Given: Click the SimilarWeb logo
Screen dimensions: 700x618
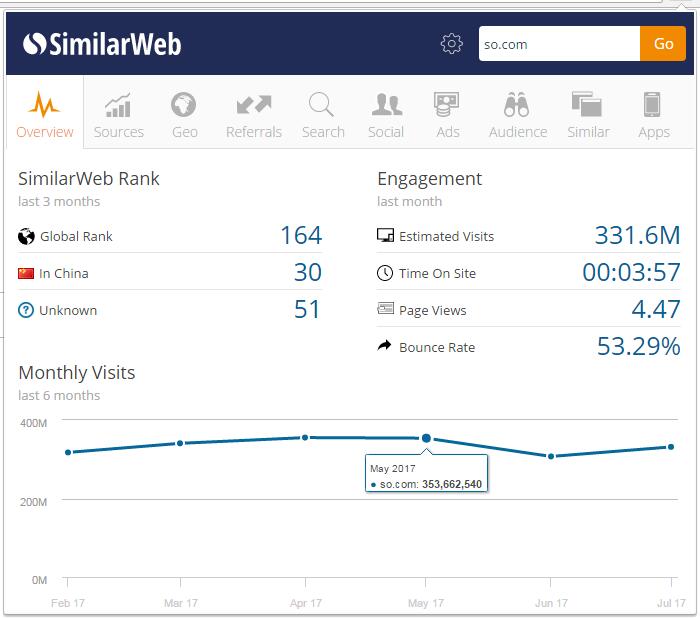Looking at the screenshot, I should (102, 44).
